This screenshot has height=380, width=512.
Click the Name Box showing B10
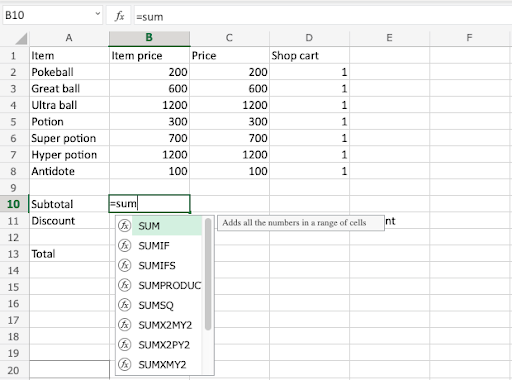coord(49,15)
